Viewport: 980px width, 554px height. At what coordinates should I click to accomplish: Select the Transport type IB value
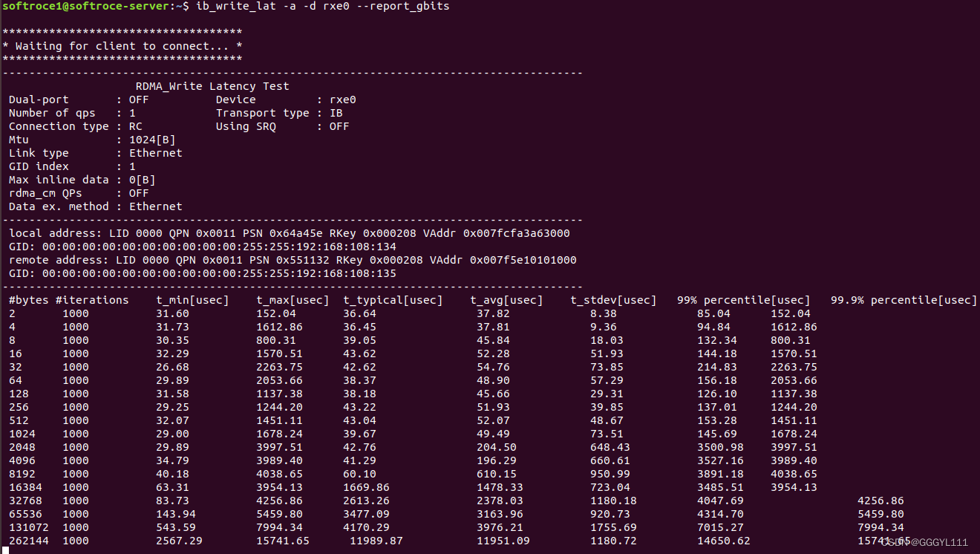tap(336, 113)
